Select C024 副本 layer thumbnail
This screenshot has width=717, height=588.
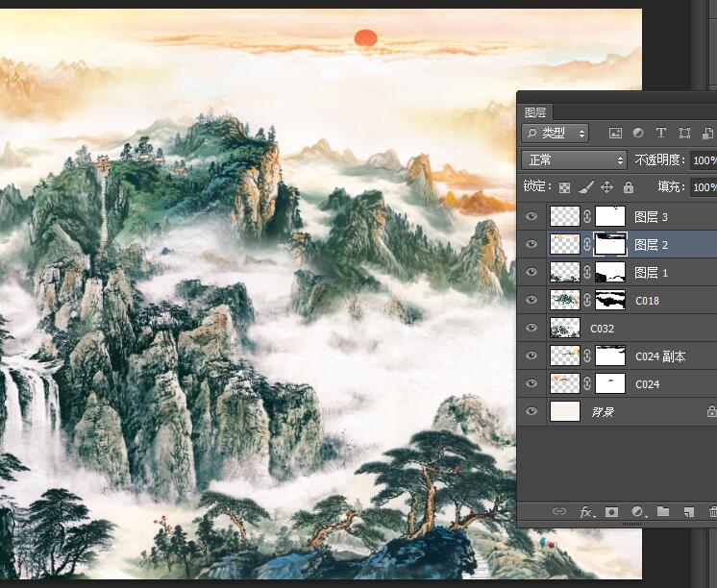565,355
